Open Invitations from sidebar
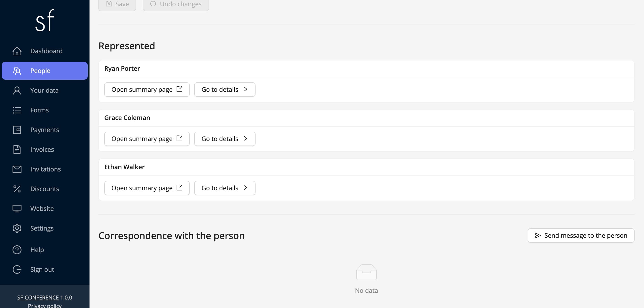The width and height of the screenshot is (644, 308). (45, 169)
